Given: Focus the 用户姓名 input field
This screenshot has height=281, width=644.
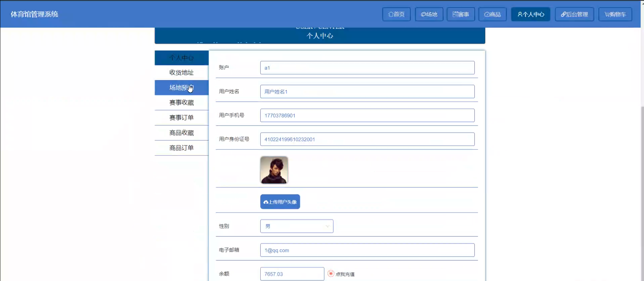Looking at the screenshot, I should coord(367,92).
